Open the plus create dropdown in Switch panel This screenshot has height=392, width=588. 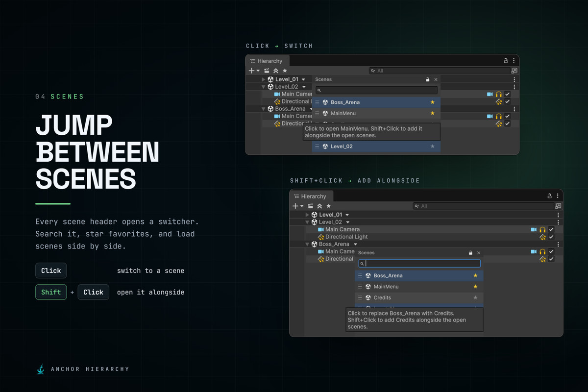[x=254, y=71]
